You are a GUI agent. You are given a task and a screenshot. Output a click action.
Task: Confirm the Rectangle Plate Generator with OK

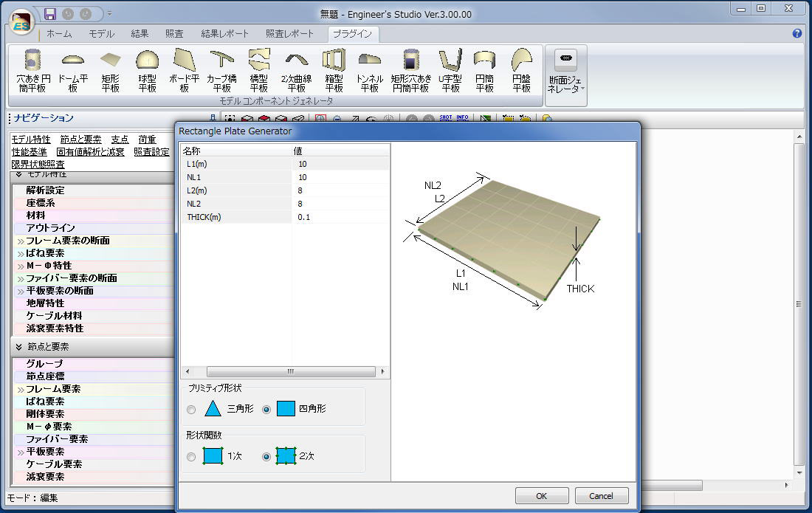(542, 496)
